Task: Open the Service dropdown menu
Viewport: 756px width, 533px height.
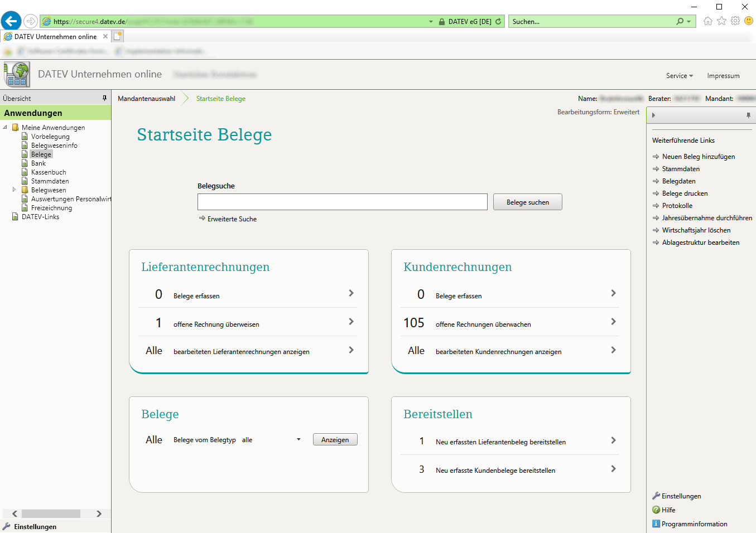Action: coord(680,76)
